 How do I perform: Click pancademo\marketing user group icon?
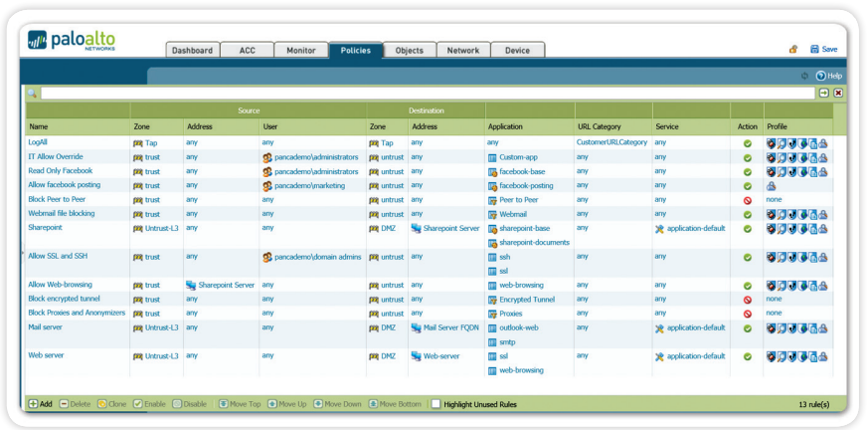[267, 186]
